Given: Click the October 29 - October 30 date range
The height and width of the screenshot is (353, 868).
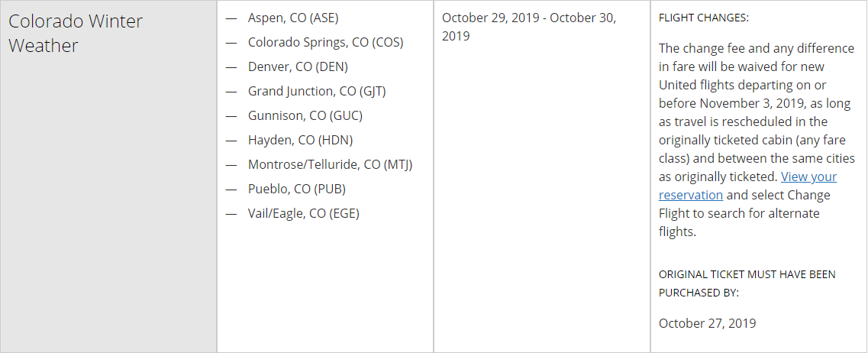Looking at the screenshot, I should (528, 26).
